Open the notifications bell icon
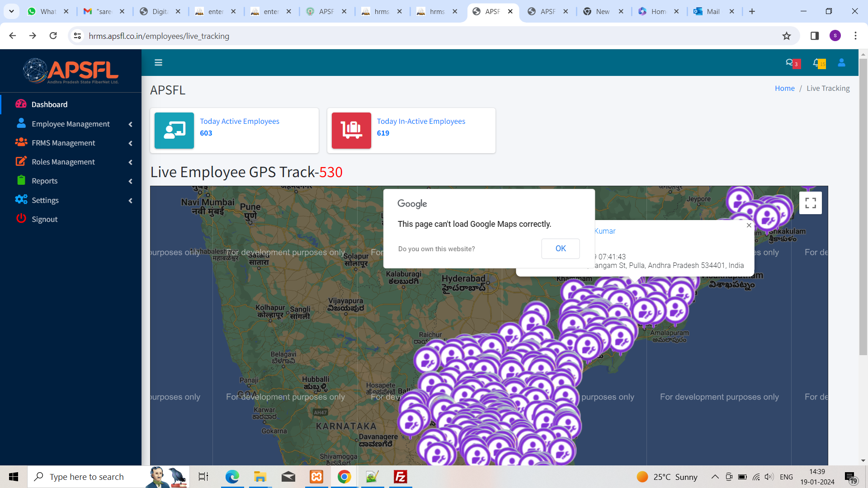The image size is (868, 488). [x=819, y=63]
